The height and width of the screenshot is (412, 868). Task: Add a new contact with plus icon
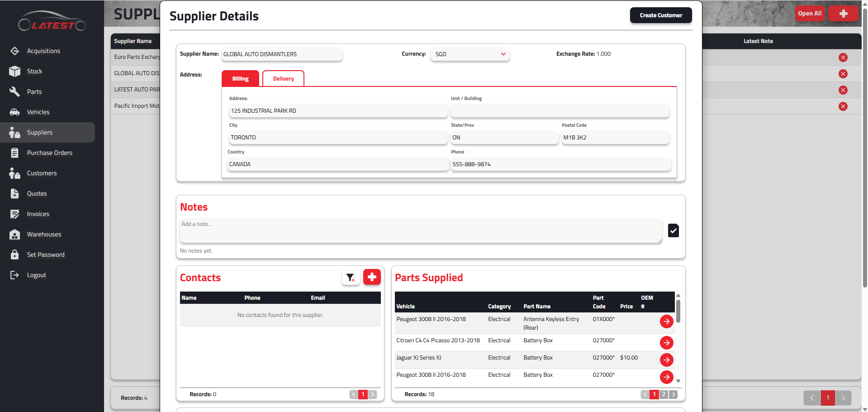tap(372, 277)
